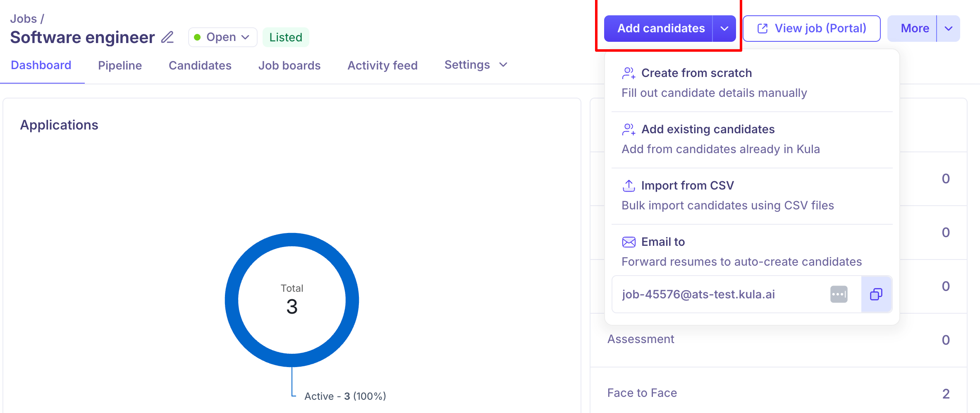Click the envelope icon beside Email to
The height and width of the screenshot is (413, 980).
coord(629,242)
